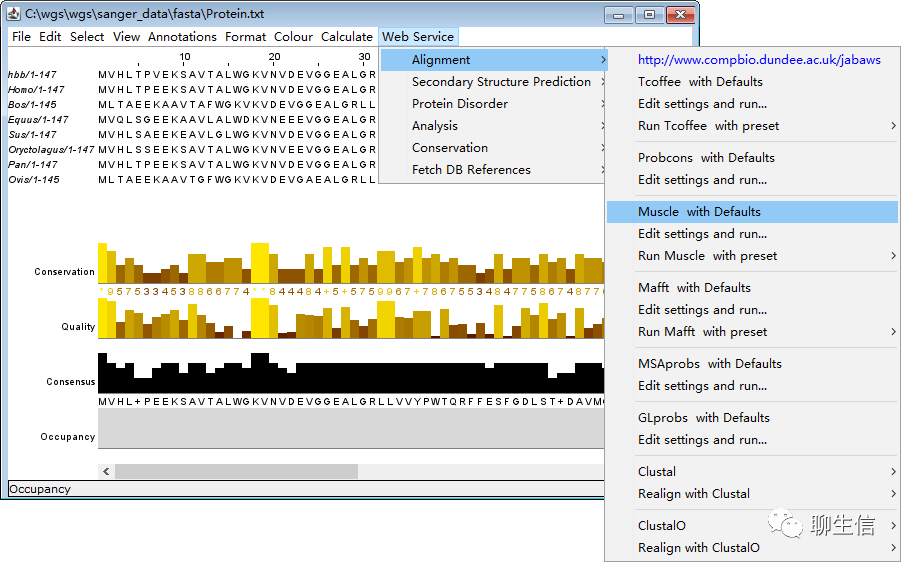Image resolution: width=905 pixels, height=565 pixels.
Task: Click the Jalview window title icon
Action: (14, 13)
